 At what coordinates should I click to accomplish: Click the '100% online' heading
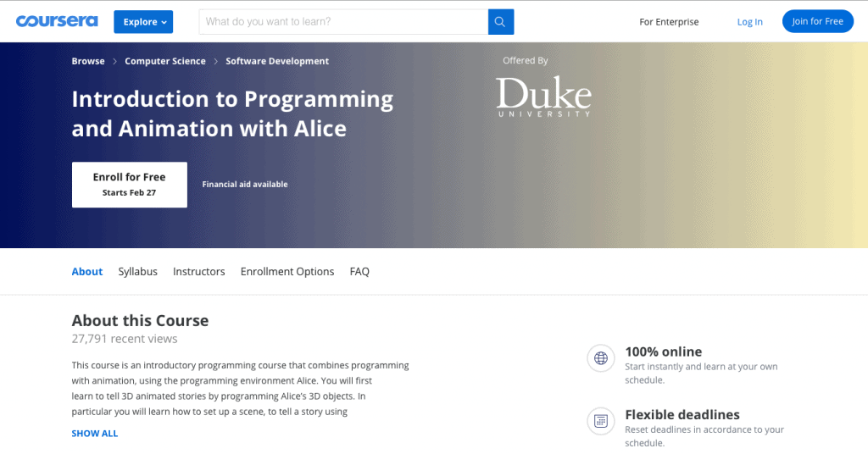click(x=663, y=352)
